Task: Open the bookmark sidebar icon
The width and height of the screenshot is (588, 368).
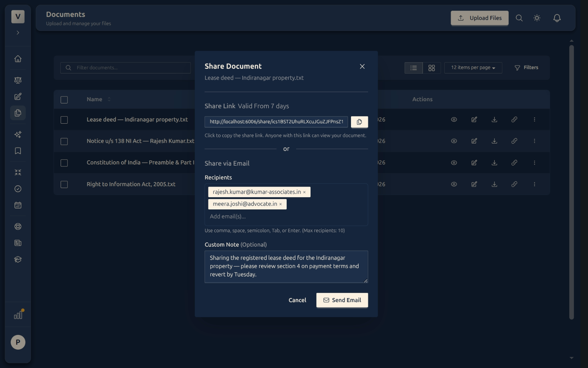Action: (x=18, y=151)
